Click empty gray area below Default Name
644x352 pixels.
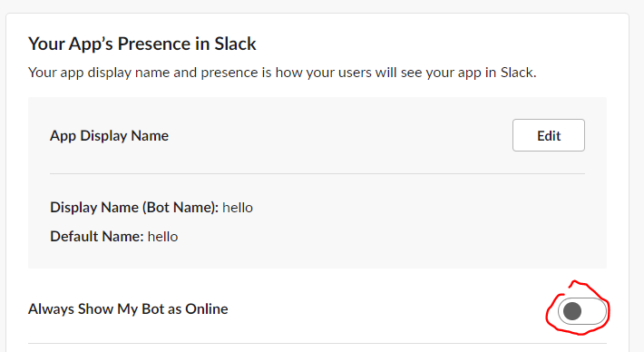(x=317, y=257)
